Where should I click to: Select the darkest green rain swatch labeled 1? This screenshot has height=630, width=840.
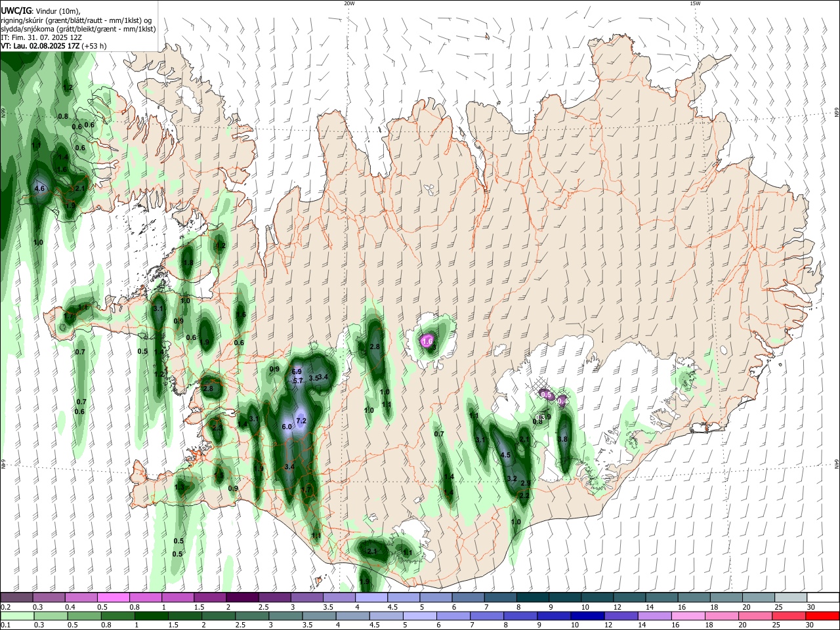coord(150,616)
